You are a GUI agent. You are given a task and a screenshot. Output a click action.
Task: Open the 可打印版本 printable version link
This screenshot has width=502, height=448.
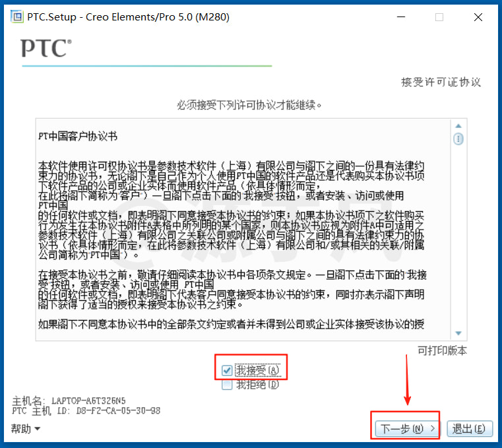pyautogui.click(x=442, y=350)
